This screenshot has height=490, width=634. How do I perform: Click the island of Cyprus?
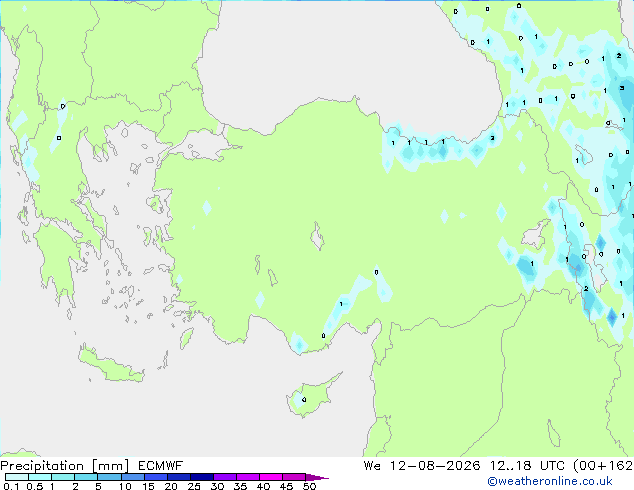[x=311, y=396]
